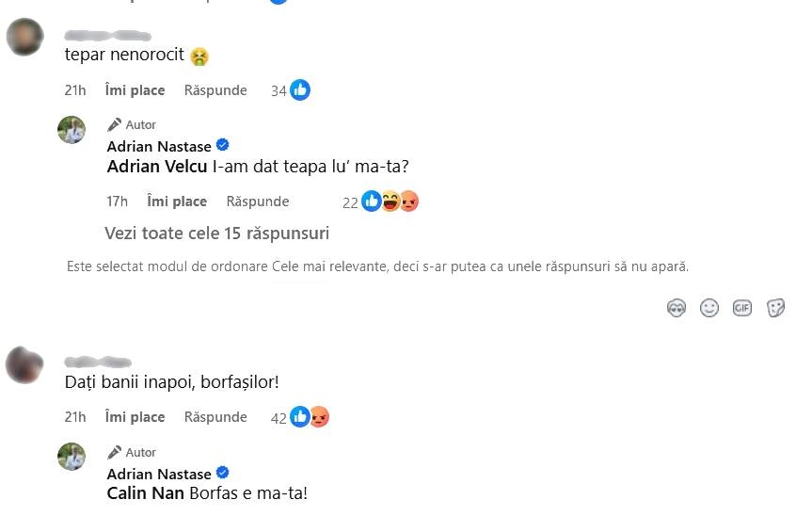812x516 pixels.
Task: Open first Adrian Nastase profile picture
Action: coord(72,130)
